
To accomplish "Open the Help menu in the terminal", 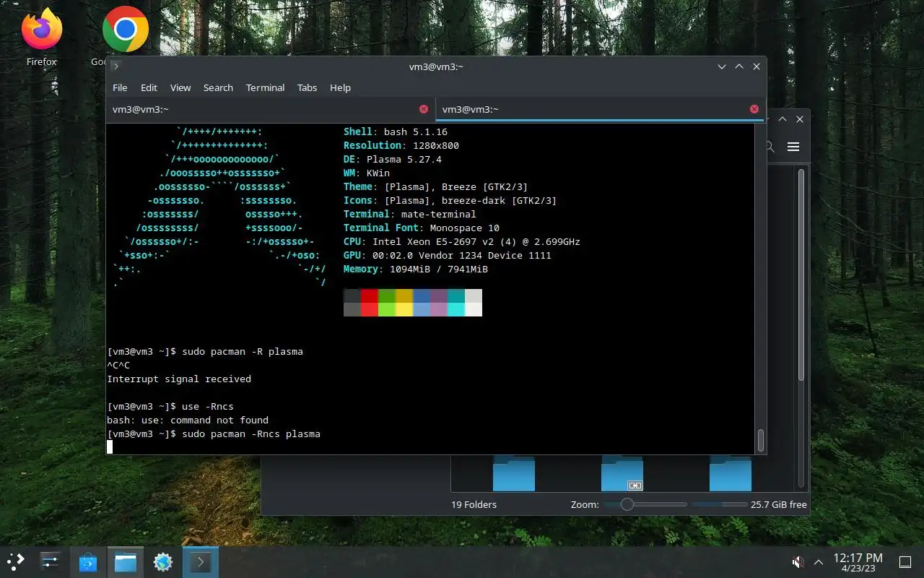I will pyautogui.click(x=340, y=87).
